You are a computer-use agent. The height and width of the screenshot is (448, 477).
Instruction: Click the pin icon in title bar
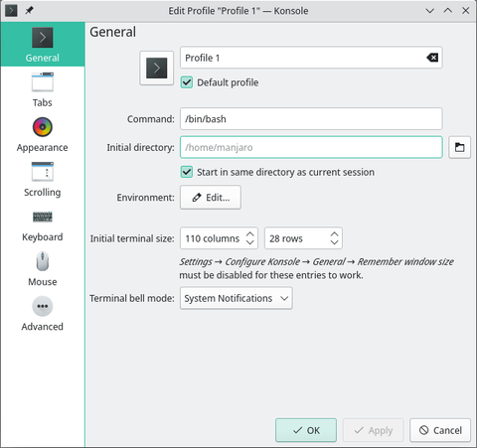29,11
